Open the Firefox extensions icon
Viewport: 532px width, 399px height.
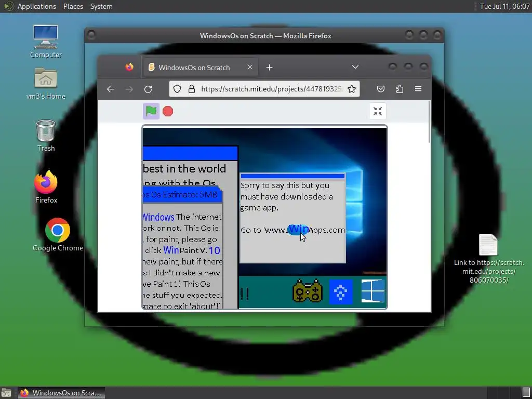[x=400, y=89]
